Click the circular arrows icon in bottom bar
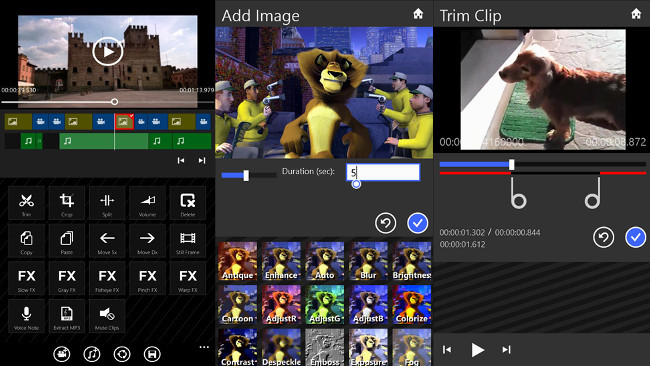 (x=122, y=354)
